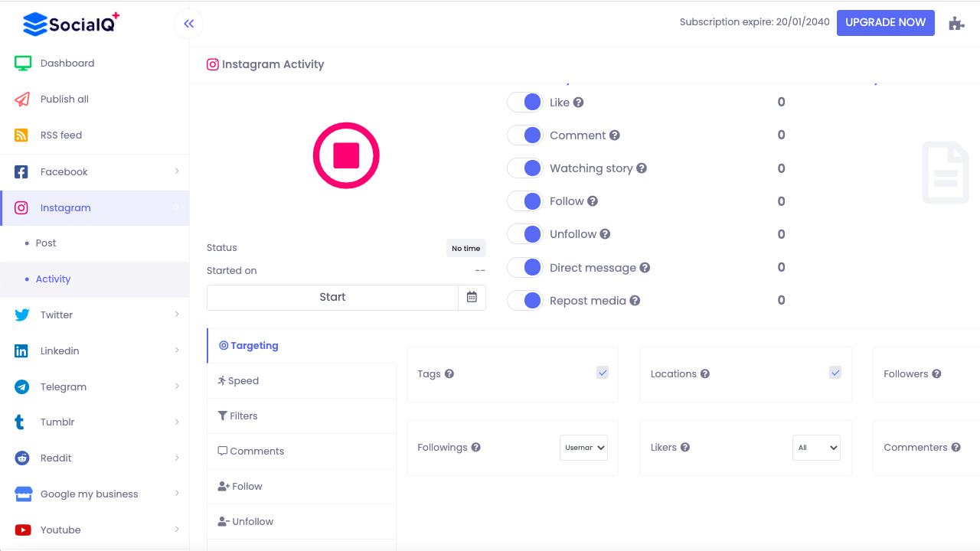Open the Likers 'All' dropdown

[x=816, y=448]
